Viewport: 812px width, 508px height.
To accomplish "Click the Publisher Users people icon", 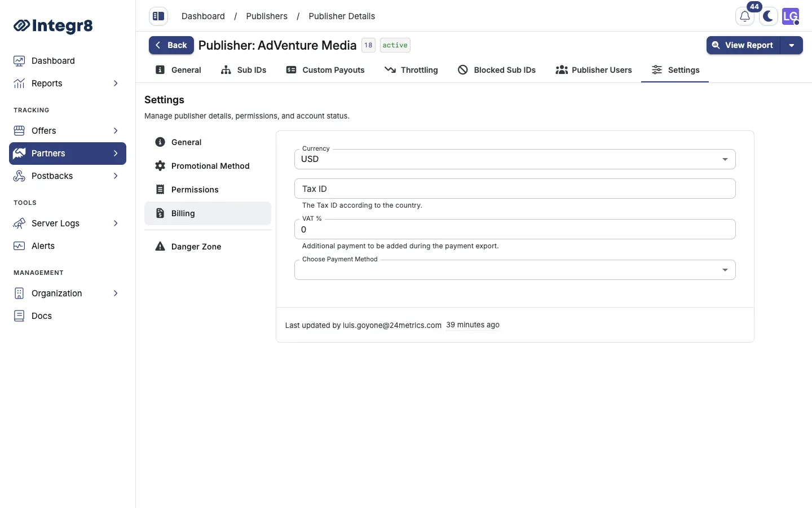I will 562,70.
